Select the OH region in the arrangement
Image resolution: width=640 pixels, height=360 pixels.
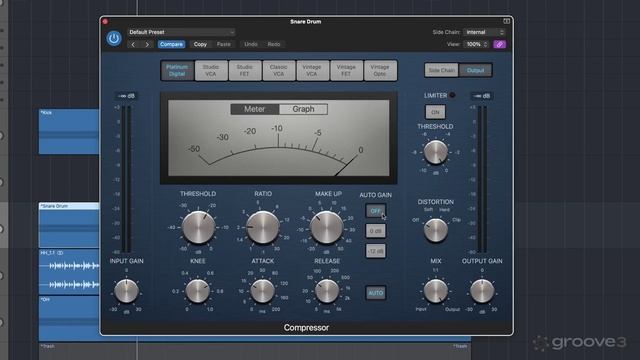(x=69, y=318)
